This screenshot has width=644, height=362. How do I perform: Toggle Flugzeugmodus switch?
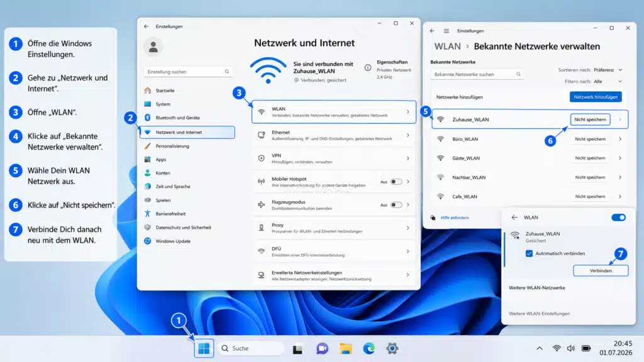click(396, 205)
